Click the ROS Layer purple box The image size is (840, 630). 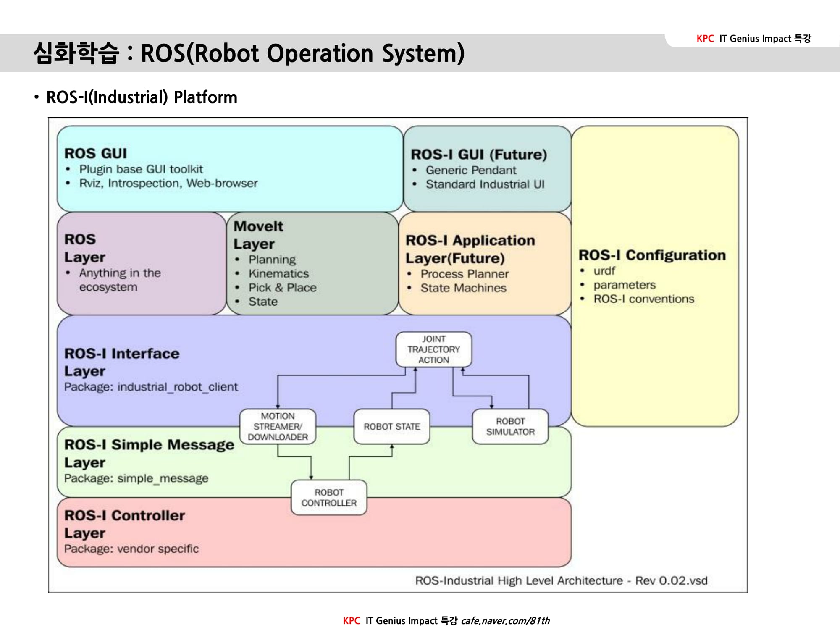(x=142, y=263)
